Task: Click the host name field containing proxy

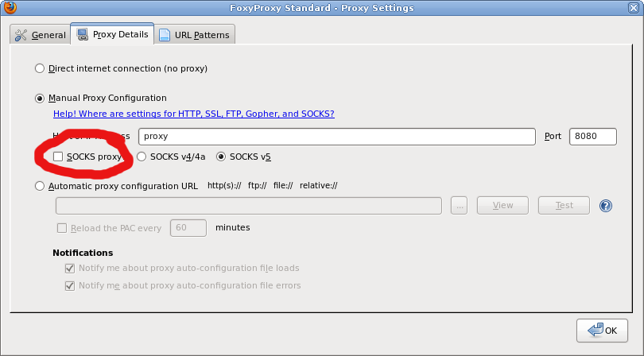Action: 337,137
